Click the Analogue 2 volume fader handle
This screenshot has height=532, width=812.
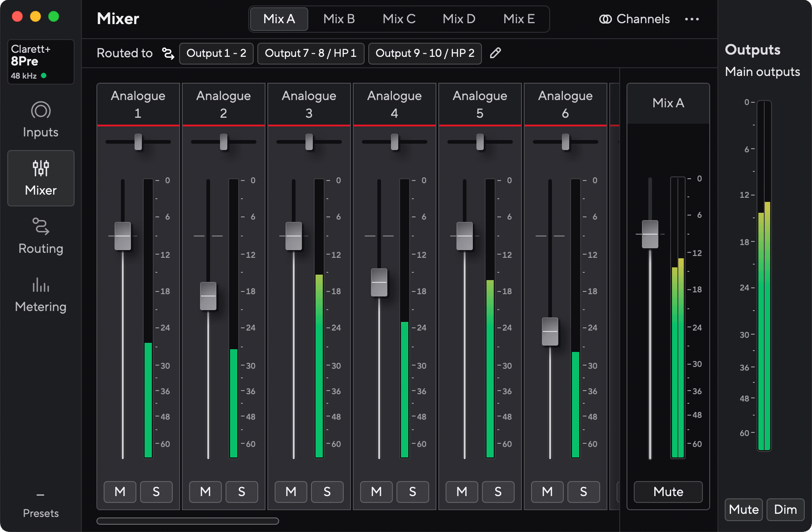tap(208, 296)
